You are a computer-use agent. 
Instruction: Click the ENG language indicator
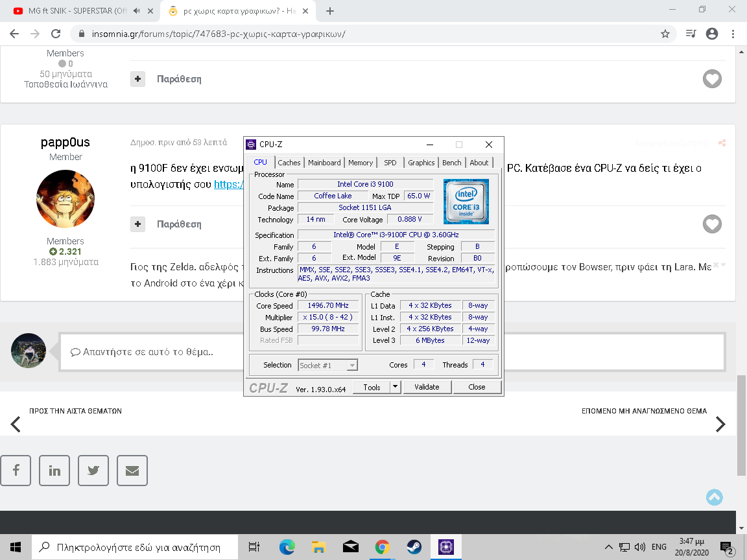pyautogui.click(x=659, y=547)
